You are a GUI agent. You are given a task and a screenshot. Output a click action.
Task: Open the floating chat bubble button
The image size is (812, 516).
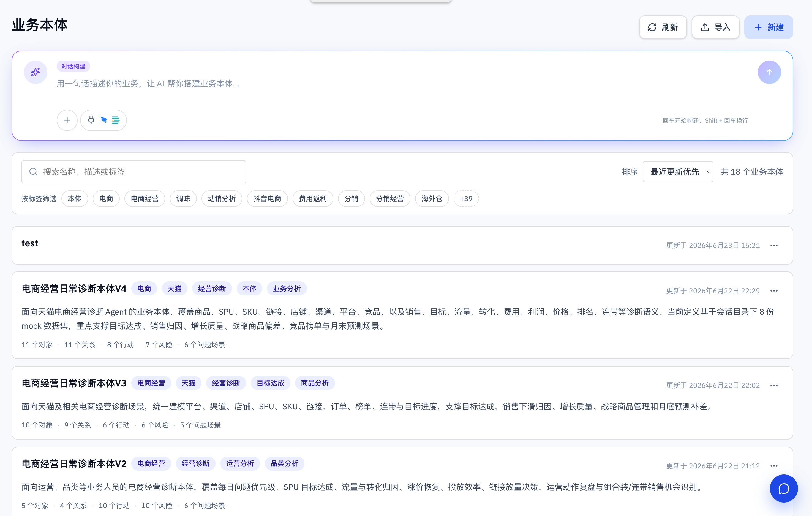point(784,488)
